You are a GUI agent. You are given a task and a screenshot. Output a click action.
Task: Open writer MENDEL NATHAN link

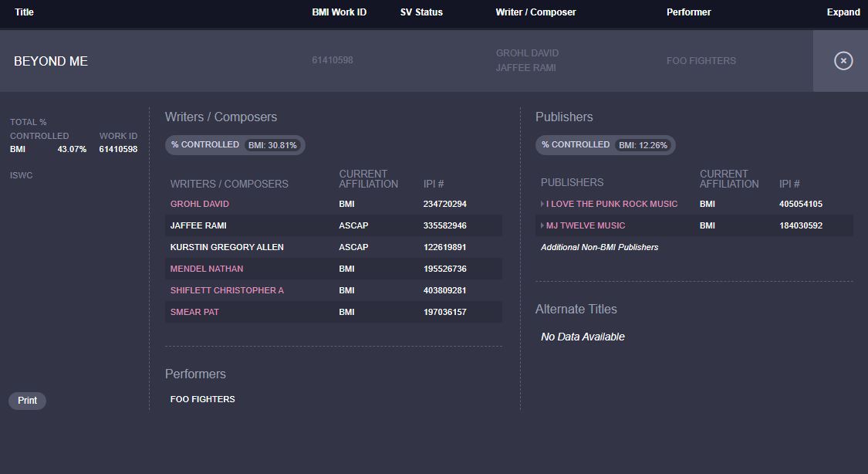(207, 269)
